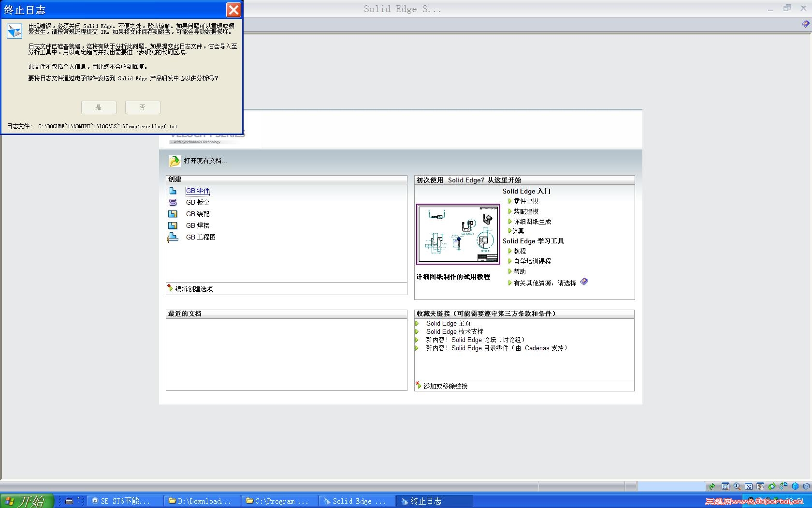Click the star icon beside 添加或移除链接

tap(419, 385)
